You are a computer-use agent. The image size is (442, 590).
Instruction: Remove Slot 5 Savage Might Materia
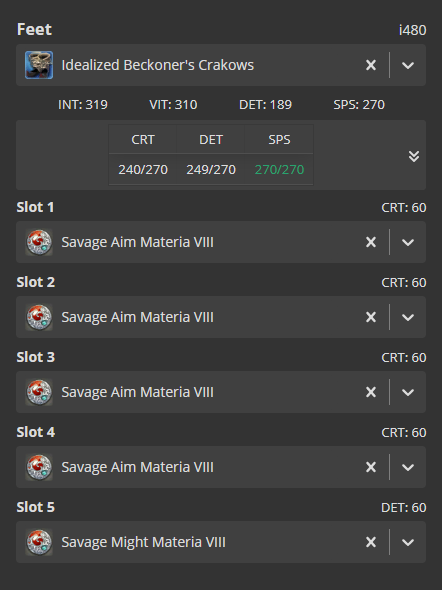click(x=371, y=542)
